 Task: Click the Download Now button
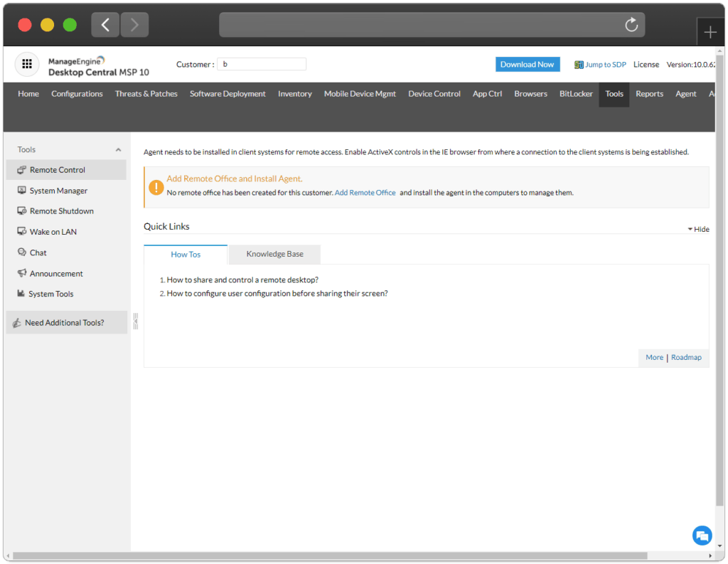[x=528, y=65]
